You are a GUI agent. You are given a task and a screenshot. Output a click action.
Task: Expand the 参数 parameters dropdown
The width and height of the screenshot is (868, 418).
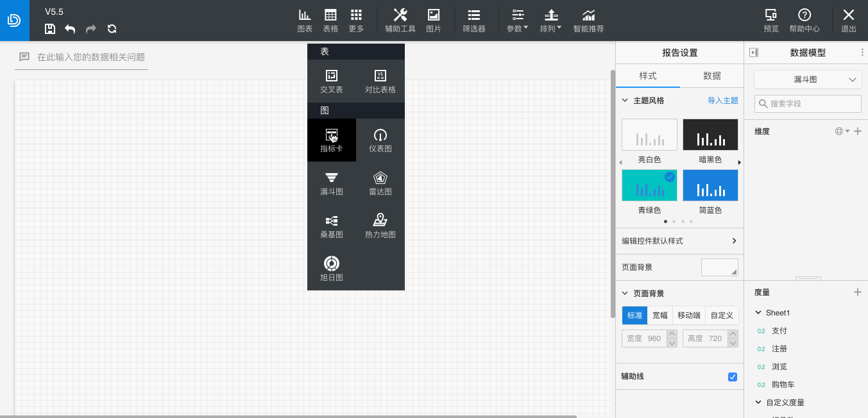pyautogui.click(x=518, y=21)
